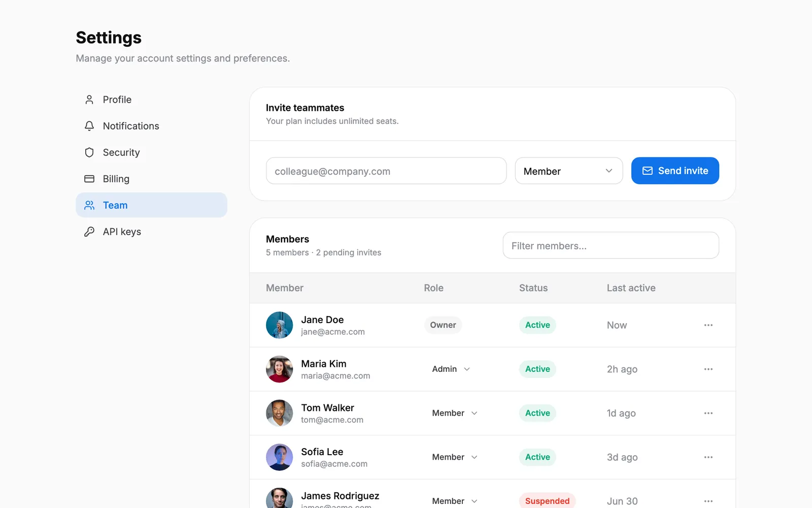
Task: Change Sofia Lee's Member role dropdown
Action: (455, 457)
